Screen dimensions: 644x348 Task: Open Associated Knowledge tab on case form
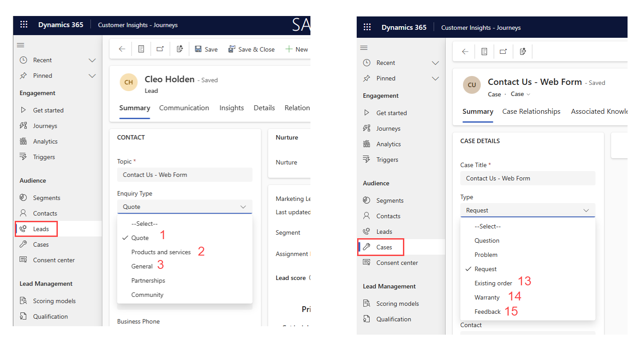click(x=599, y=112)
